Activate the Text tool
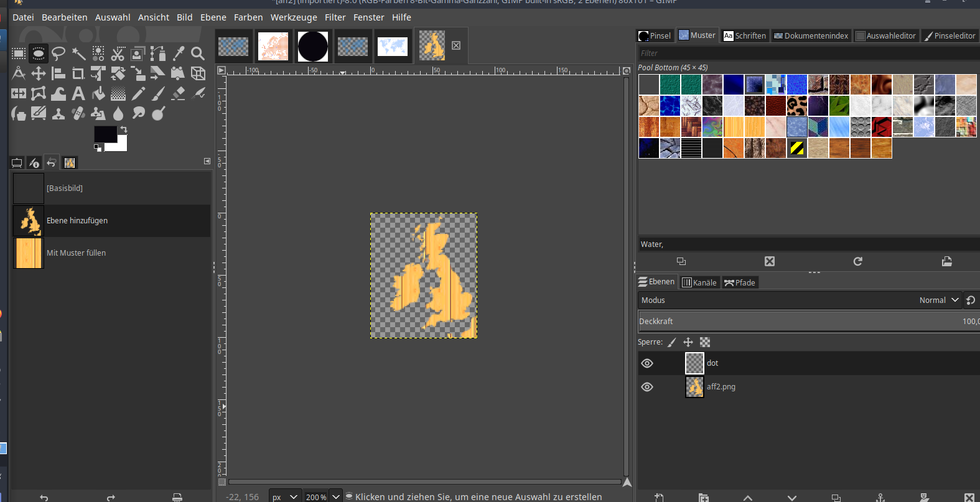 tap(78, 93)
